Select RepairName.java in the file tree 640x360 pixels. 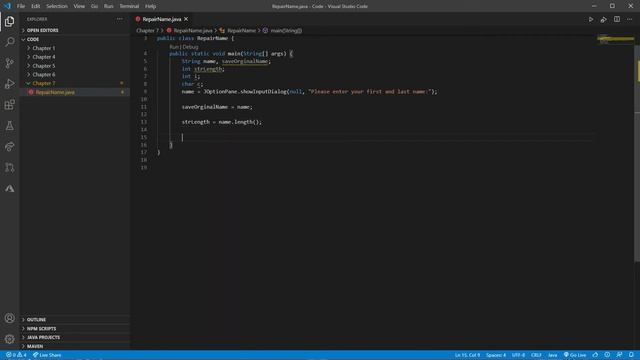pyautogui.click(x=75, y=92)
